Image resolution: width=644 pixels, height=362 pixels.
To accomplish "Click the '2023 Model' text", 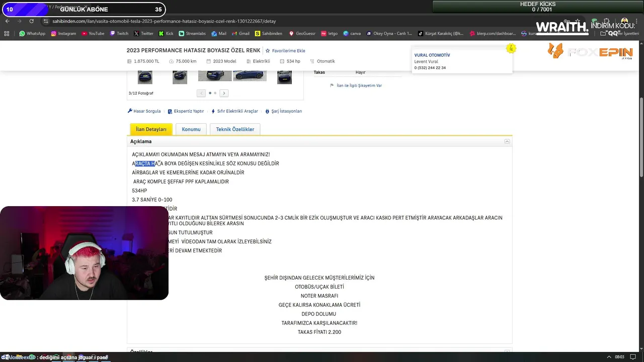I will [224, 61].
